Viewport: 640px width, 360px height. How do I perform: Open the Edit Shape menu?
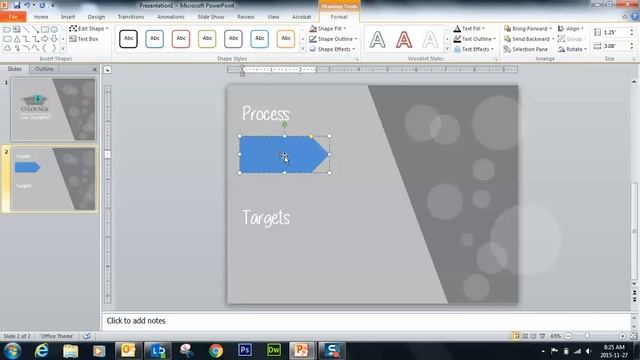click(89, 29)
